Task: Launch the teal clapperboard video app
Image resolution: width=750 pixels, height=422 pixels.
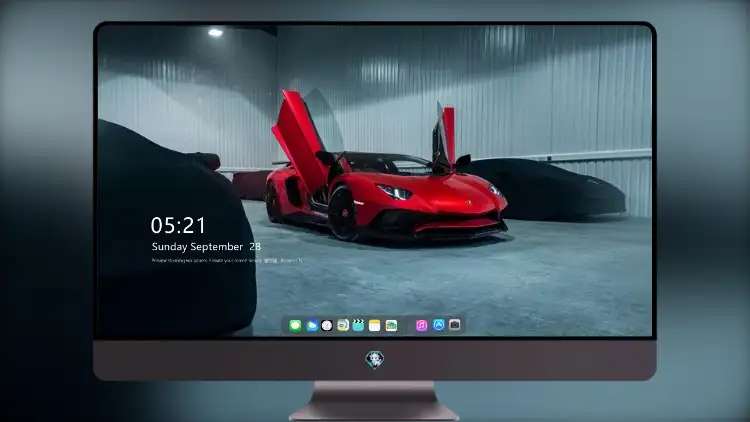Action: click(x=358, y=325)
